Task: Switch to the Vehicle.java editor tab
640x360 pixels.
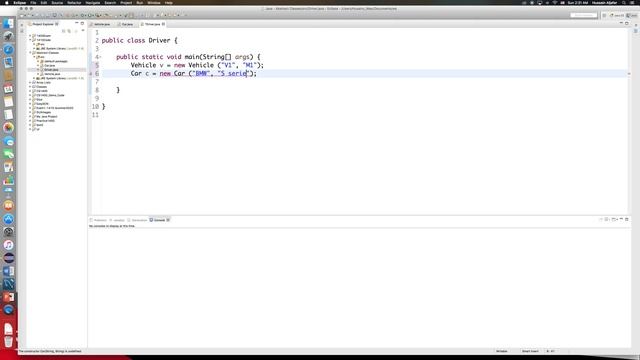Action: click(x=101, y=24)
